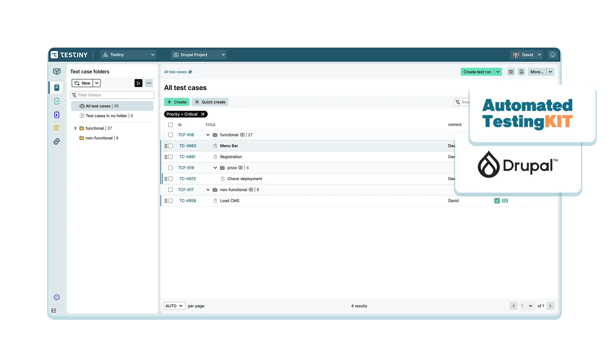Tick the checkbox for TC-4962 Menu Bar
609x364 pixels.
[x=170, y=146]
